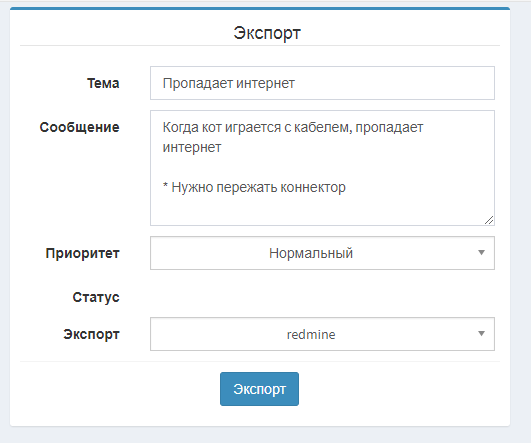Click the Тема field label
Screen dimensions: 531x443
tap(103, 83)
